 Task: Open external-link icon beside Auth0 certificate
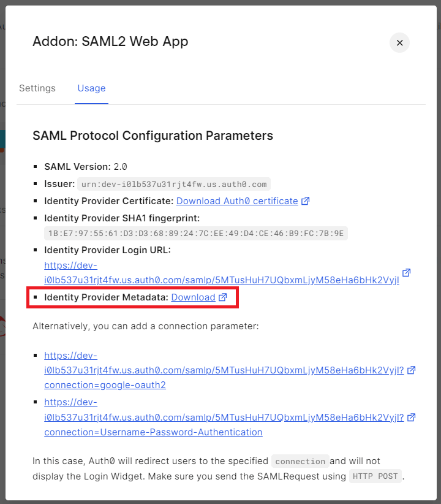click(x=306, y=201)
